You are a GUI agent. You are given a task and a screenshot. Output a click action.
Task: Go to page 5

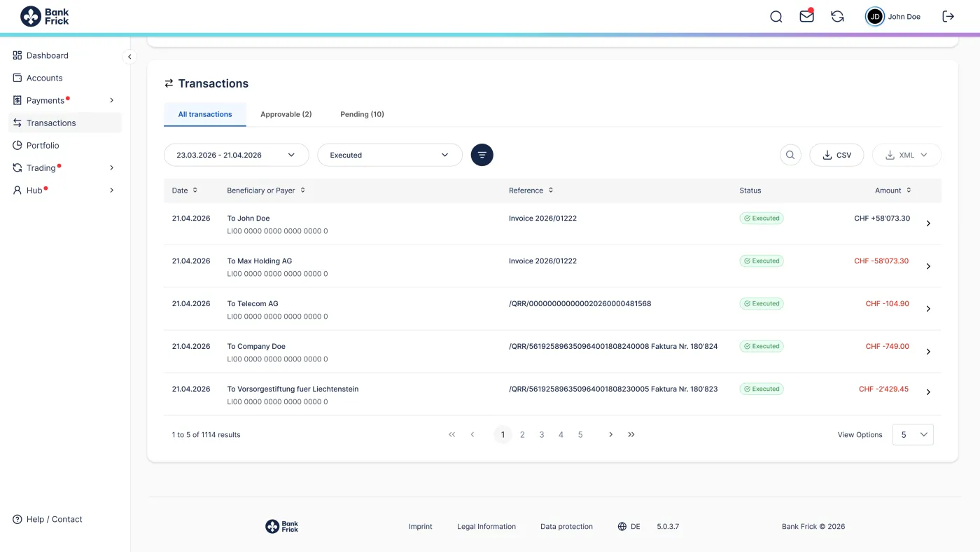click(x=580, y=434)
